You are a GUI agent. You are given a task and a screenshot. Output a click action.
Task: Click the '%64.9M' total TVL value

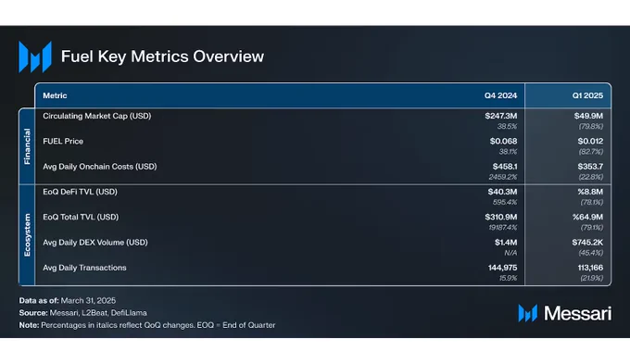(588, 218)
